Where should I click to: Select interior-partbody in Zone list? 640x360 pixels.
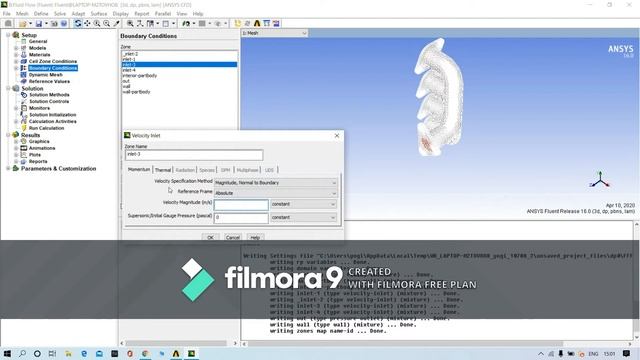[x=179, y=76]
